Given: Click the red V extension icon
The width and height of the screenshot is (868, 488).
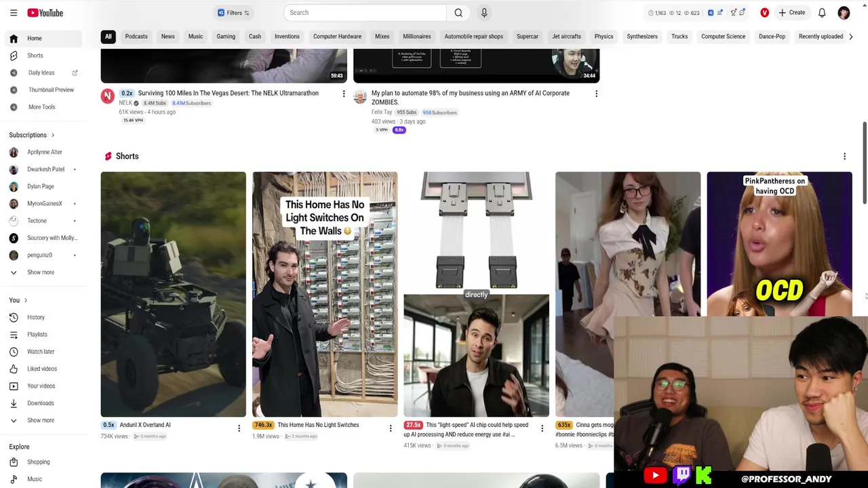Looking at the screenshot, I should [x=765, y=13].
